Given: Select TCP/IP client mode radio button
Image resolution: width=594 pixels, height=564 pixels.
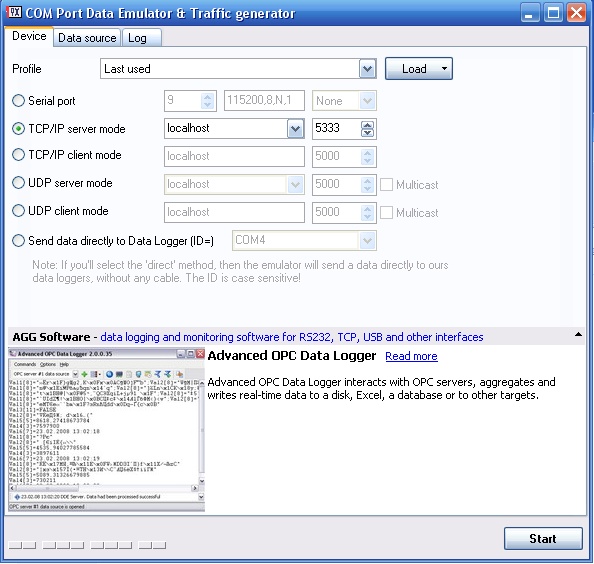Looking at the screenshot, I should 18,155.
